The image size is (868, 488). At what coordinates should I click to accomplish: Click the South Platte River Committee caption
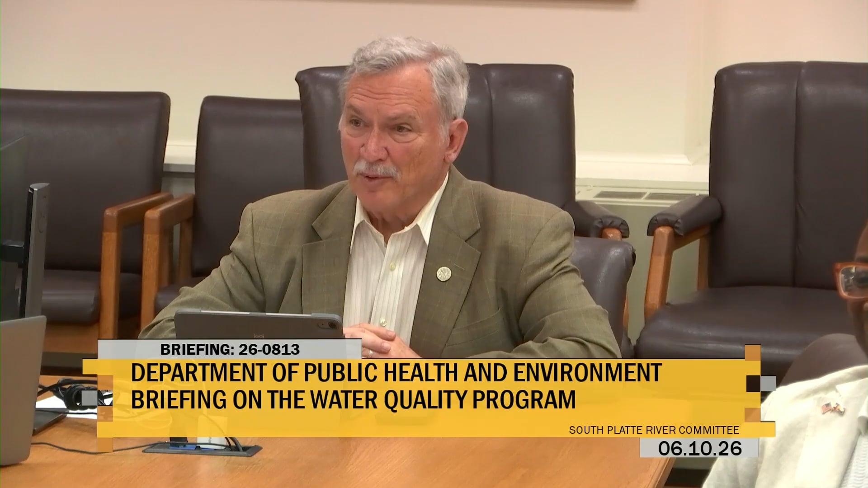click(x=654, y=430)
